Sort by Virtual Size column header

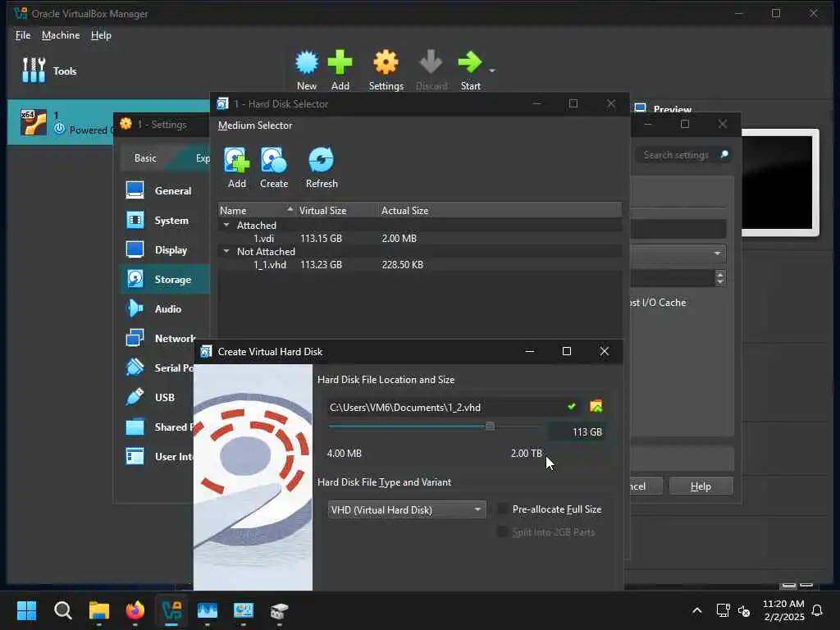pyautogui.click(x=336, y=211)
